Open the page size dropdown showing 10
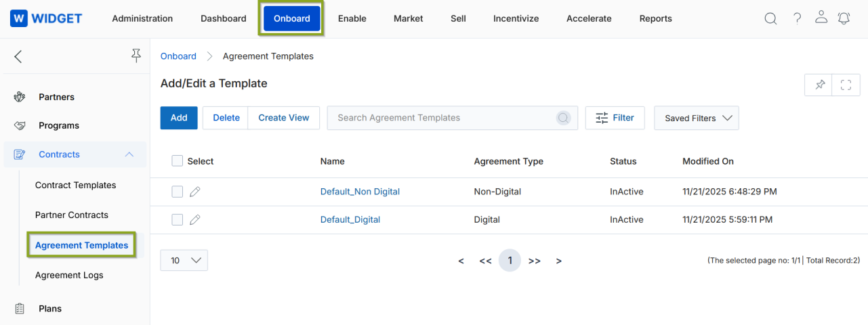Image resolution: width=868 pixels, height=325 pixels. click(x=184, y=261)
